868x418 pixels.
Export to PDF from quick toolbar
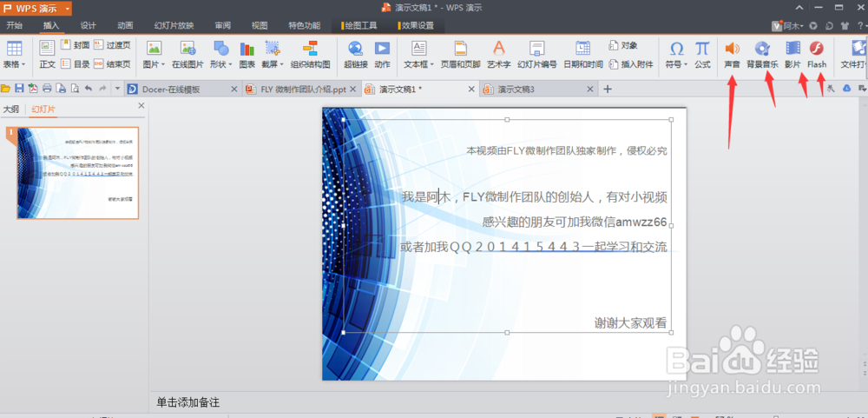pos(33,88)
